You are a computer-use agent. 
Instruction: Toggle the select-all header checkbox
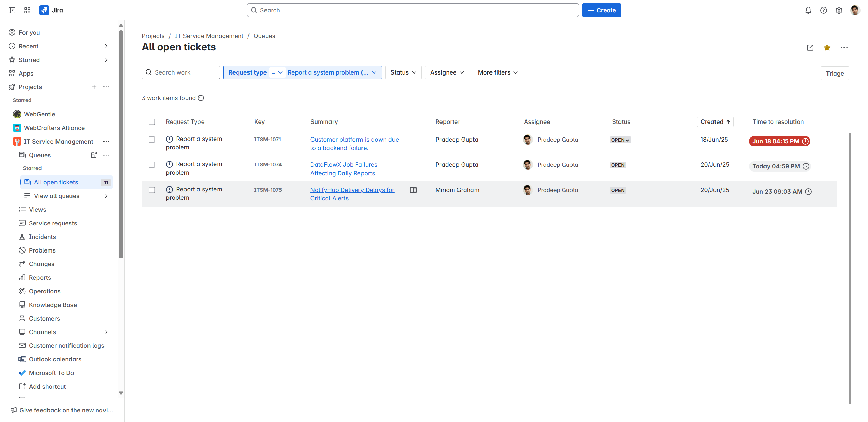(152, 122)
